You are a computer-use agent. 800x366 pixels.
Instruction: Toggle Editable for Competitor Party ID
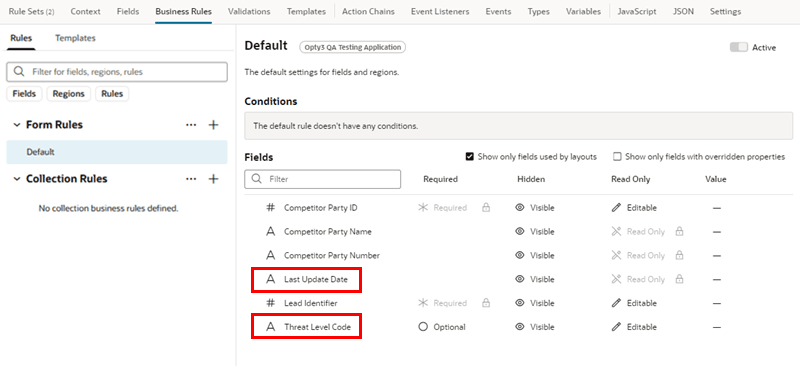(x=634, y=208)
